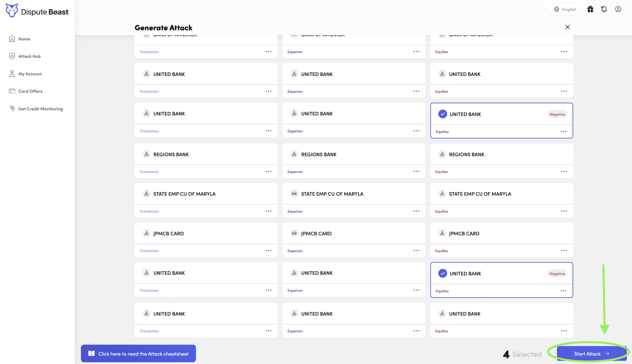Screen dimensions: 632x364
Task: Close the Generate Attack dialog
Action: pyautogui.click(x=567, y=27)
